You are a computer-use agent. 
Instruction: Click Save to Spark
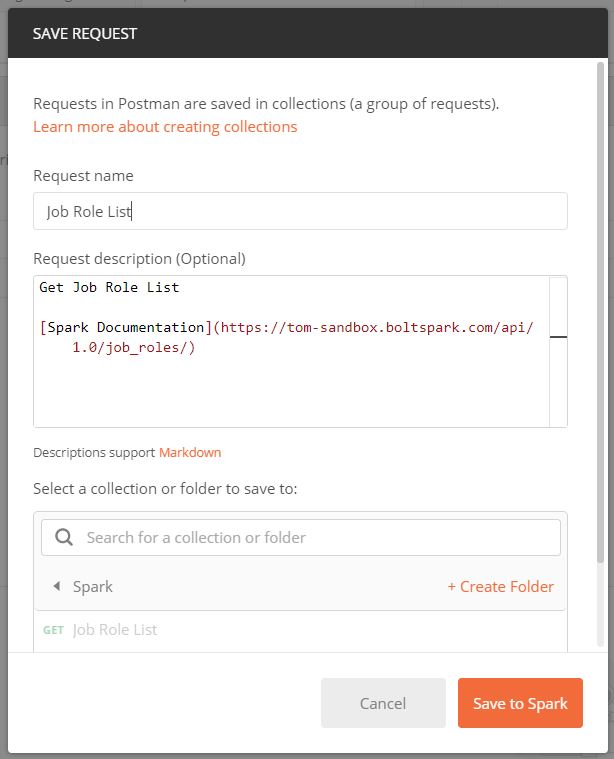(x=520, y=703)
